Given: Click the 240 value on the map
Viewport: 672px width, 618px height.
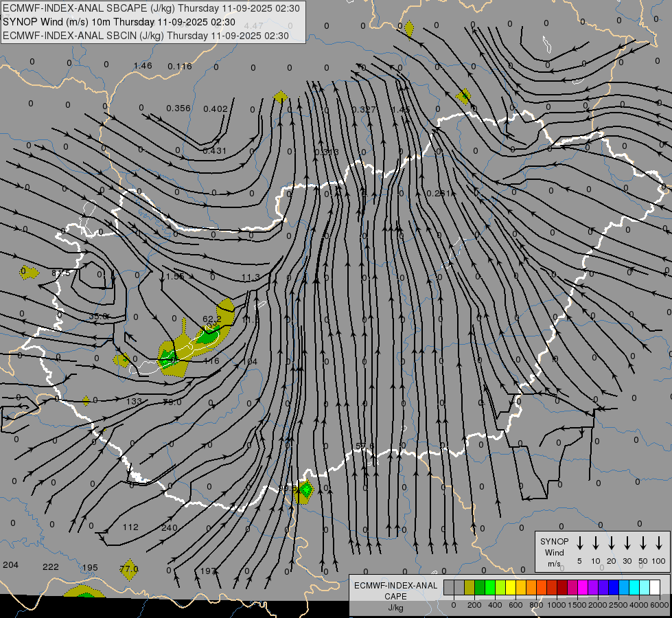Looking at the screenshot, I should pos(170,527).
